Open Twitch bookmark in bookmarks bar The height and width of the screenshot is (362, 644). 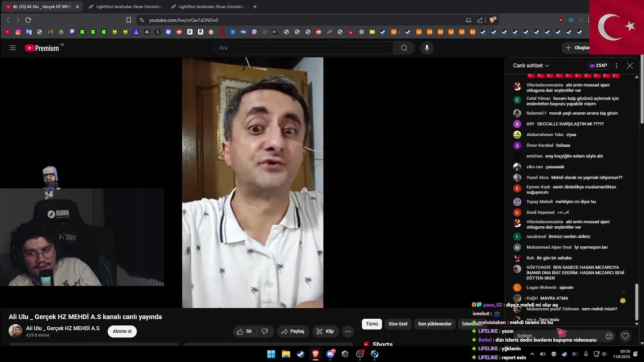72,32
